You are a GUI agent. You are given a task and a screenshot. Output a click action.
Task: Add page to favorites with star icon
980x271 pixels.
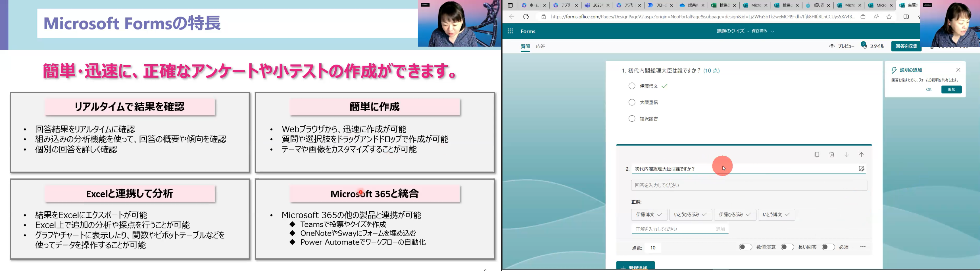(889, 17)
